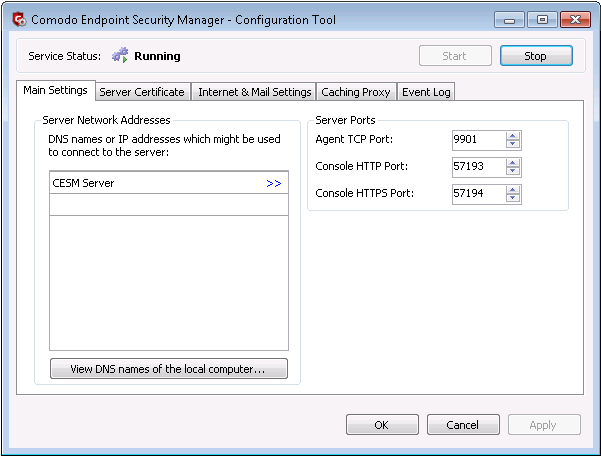Open the Internet & Mail Settings tab

254,92
